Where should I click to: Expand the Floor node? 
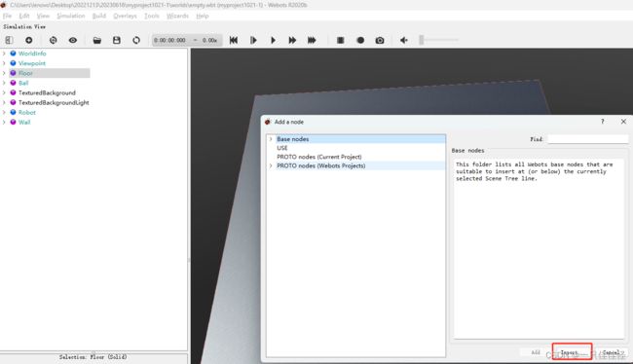4,73
